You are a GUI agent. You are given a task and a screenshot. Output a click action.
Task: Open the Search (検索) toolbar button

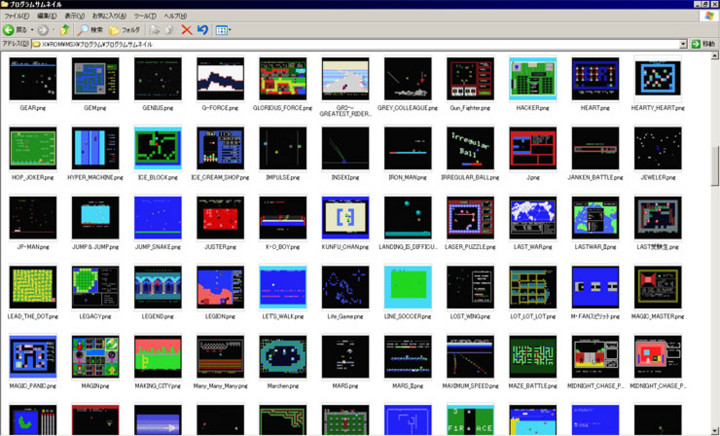(x=90, y=30)
